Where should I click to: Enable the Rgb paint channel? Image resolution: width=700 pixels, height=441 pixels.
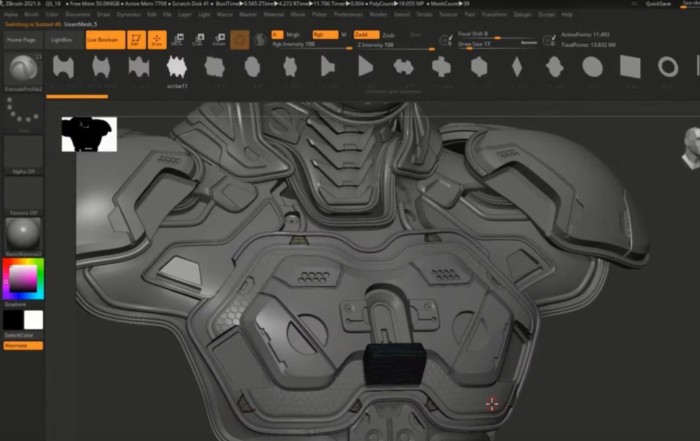click(322, 34)
